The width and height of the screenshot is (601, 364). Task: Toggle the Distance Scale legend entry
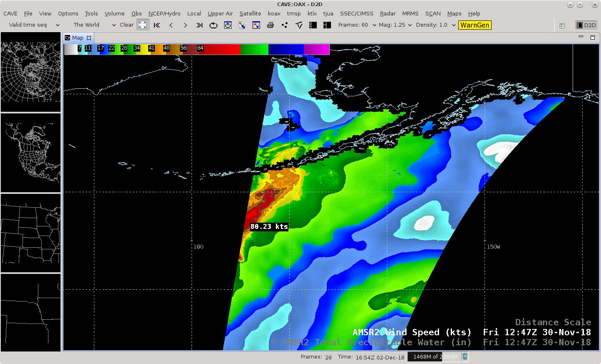(553, 322)
